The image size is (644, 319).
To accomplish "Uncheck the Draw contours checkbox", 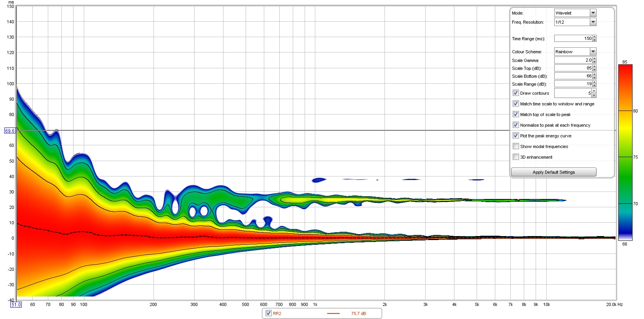I will (516, 93).
